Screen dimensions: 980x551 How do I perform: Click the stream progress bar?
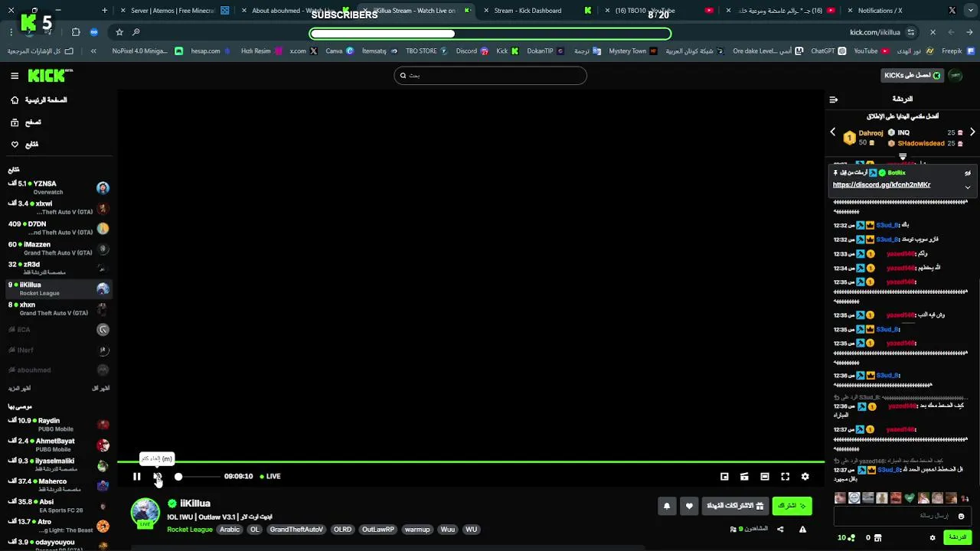pyautogui.click(x=470, y=461)
